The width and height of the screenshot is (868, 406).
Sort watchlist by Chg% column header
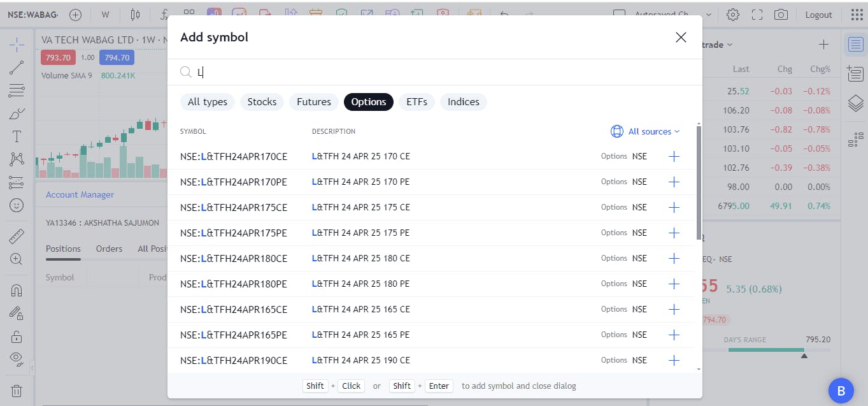coord(820,69)
